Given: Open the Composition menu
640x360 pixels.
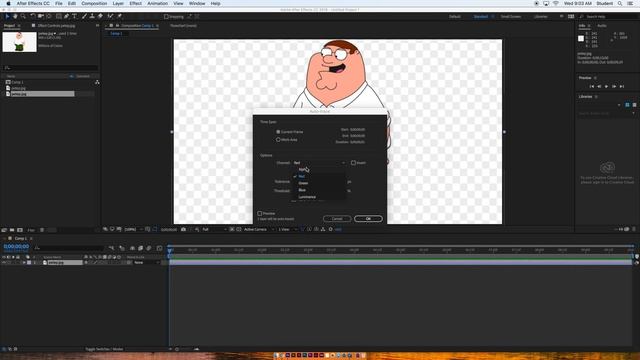Looking at the screenshot, I should [x=94, y=3].
